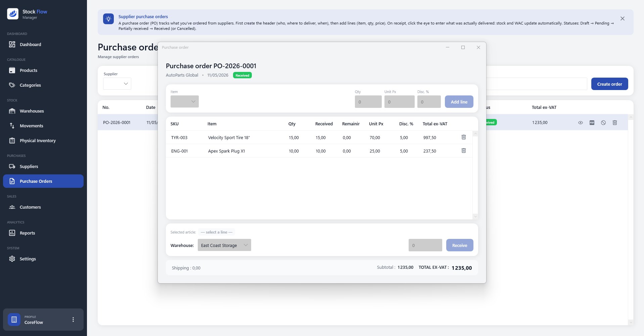Open the Dashboard sidebar item
The height and width of the screenshot is (336, 644).
pos(43,44)
